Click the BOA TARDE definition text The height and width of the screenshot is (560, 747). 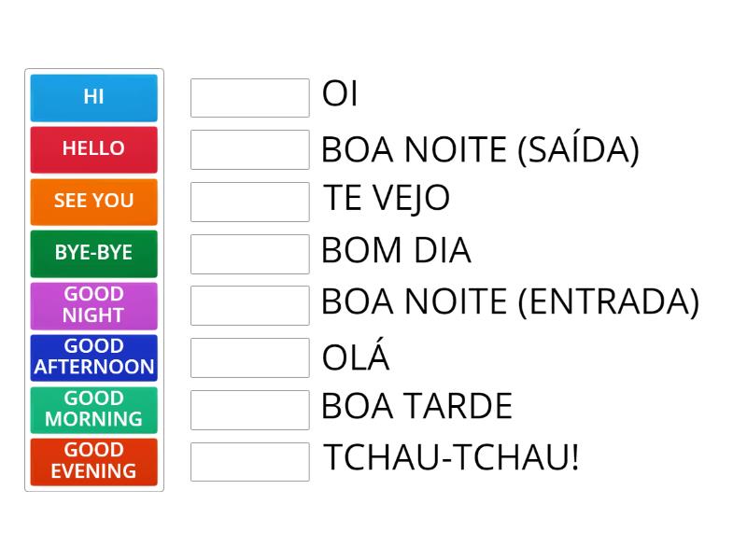[416, 407]
